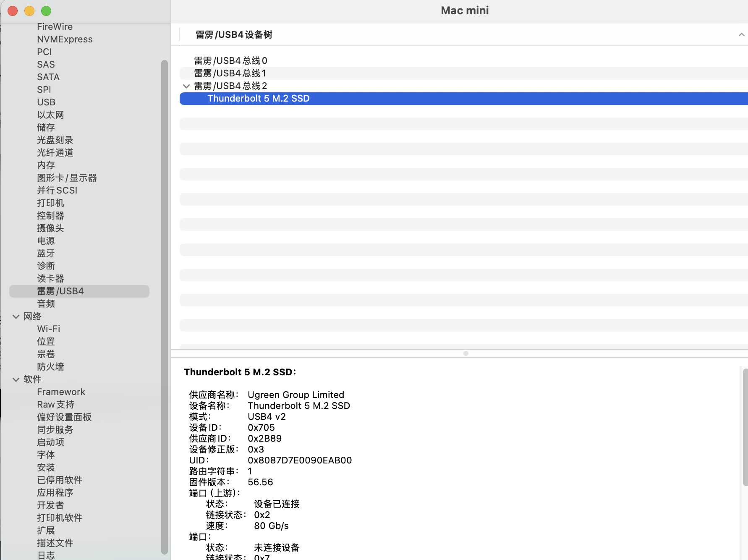This screenshot has height=560, width=748.
Task: Select the 雷雳/USB4 总线 0 row
Action: click(x=463, y=61)
